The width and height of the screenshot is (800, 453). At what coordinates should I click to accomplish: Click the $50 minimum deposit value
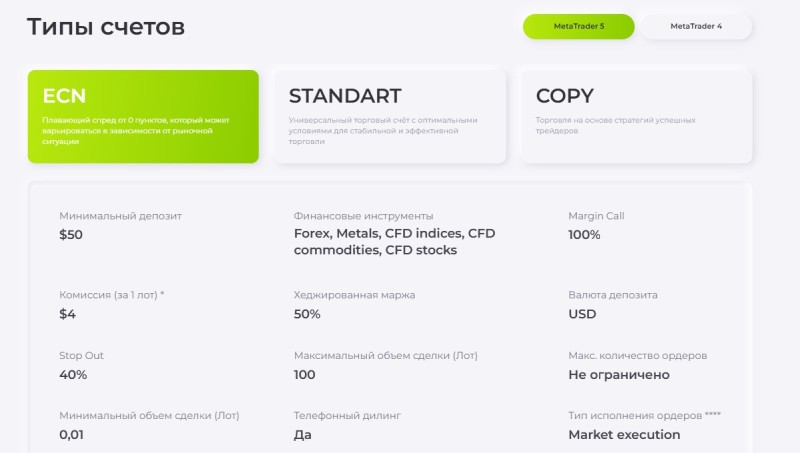pos(71,235)
